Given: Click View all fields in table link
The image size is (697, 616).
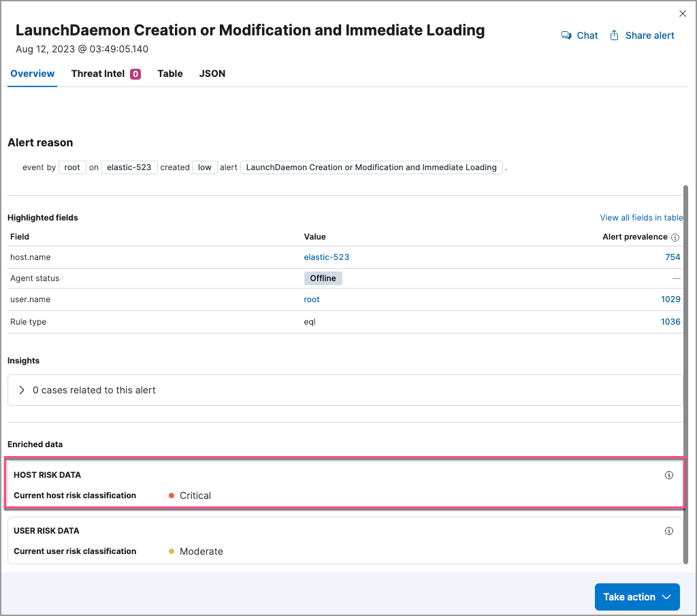Looking at the screenshot, I should (641, 218).
